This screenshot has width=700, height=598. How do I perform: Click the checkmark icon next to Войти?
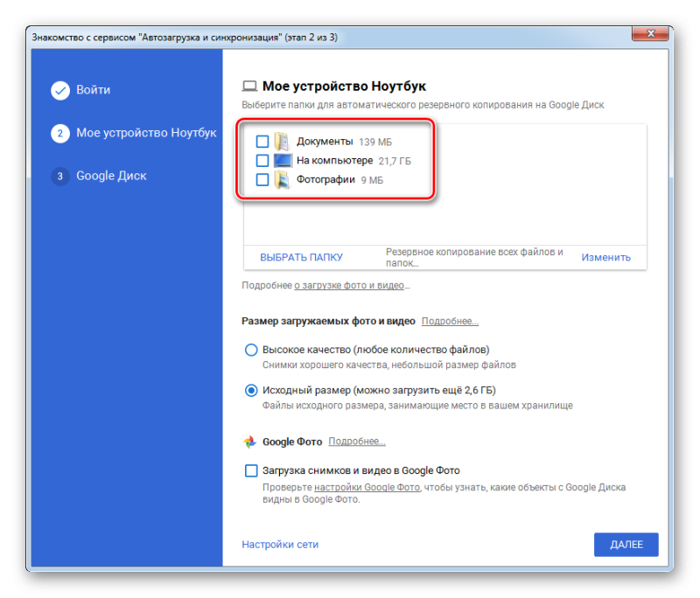coord(60,91)
